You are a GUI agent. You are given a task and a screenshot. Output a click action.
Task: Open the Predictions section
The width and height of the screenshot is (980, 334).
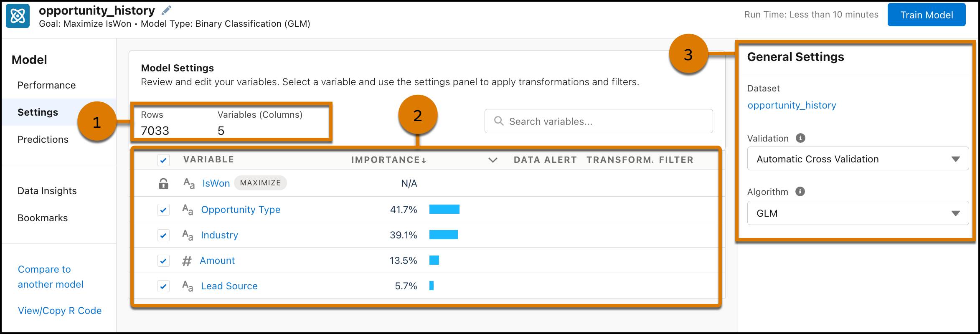click(x=43, y=139)
